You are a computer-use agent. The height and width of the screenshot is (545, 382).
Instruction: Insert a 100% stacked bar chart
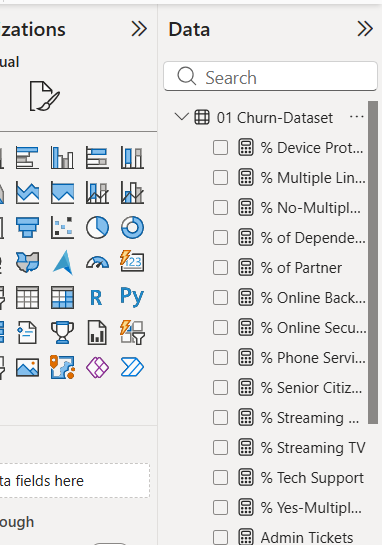point(97,157)
